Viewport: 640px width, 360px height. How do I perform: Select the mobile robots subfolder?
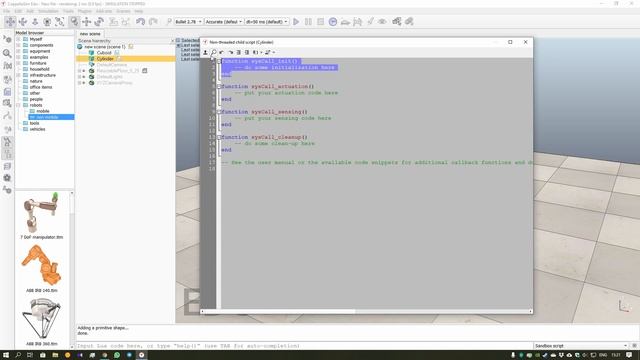(x=42, y=111)
